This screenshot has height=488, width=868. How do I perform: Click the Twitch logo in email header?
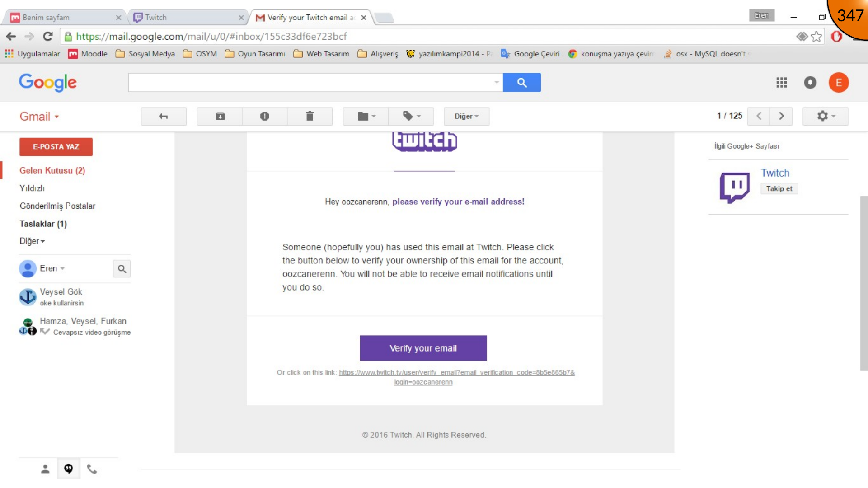pyautogui.click(x=425, y=141)
